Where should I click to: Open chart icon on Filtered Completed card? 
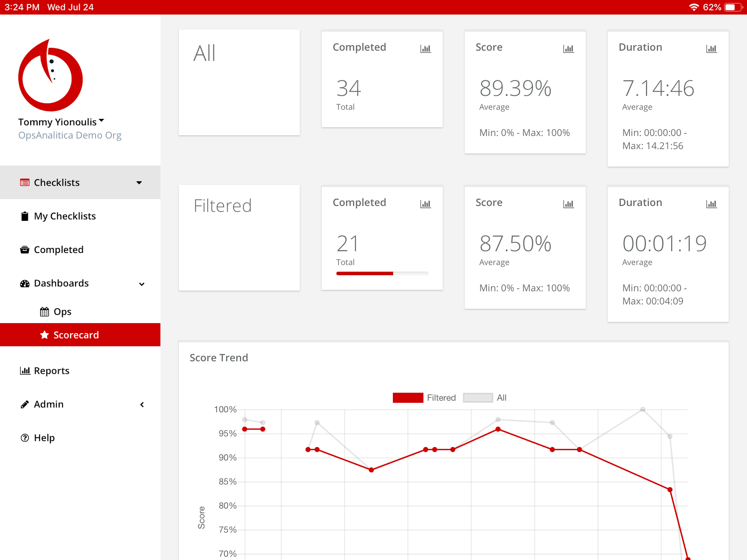[x=425, y=204]
